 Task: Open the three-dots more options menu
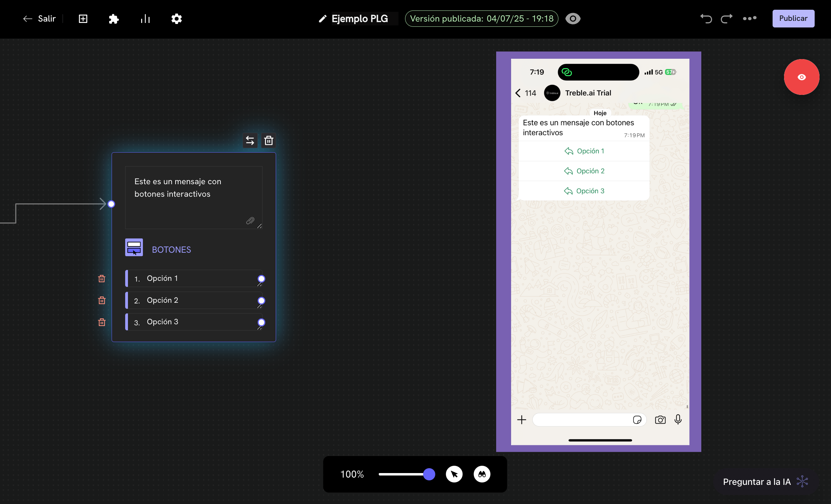click(749, 18)
